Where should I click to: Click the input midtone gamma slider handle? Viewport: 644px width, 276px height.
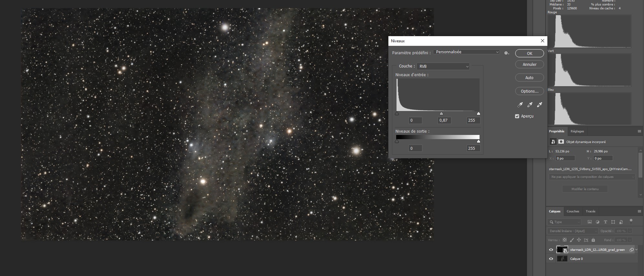441,113
